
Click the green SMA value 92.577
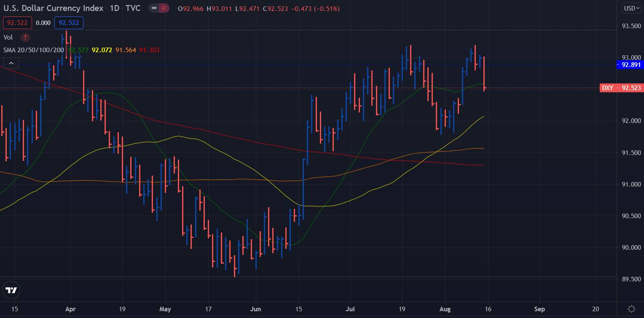coord(78,50)
